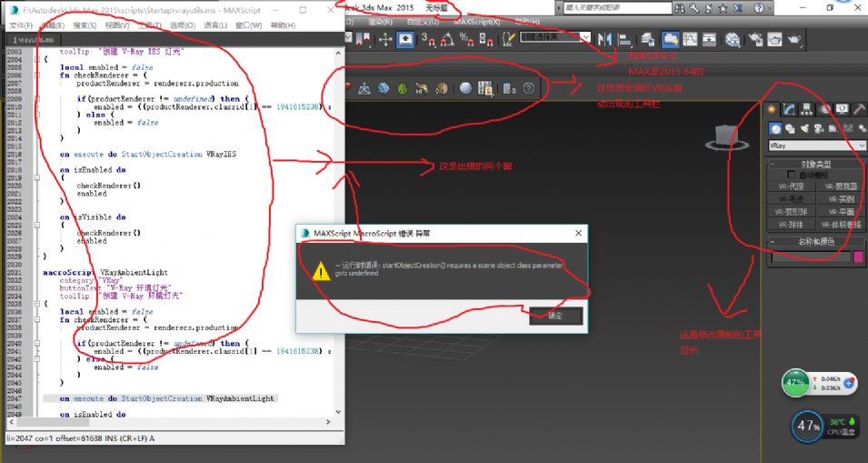The width and height of the screenshot is (868, 463).
Task: Toggle keyboard shortcut override icon
Action: [x=405, y=39]
